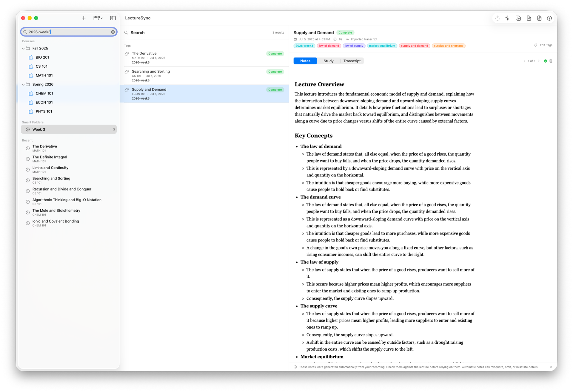Select MATH 101 in the sidebar
Screen dimensions: 573x392
coord(44,75)
